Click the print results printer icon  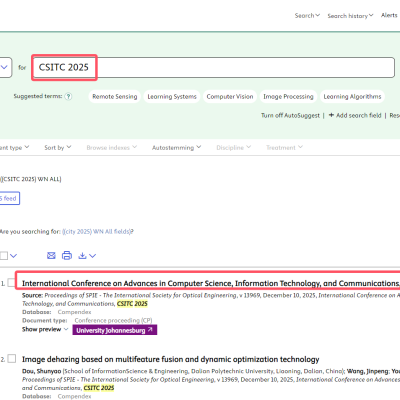[67, 256]
